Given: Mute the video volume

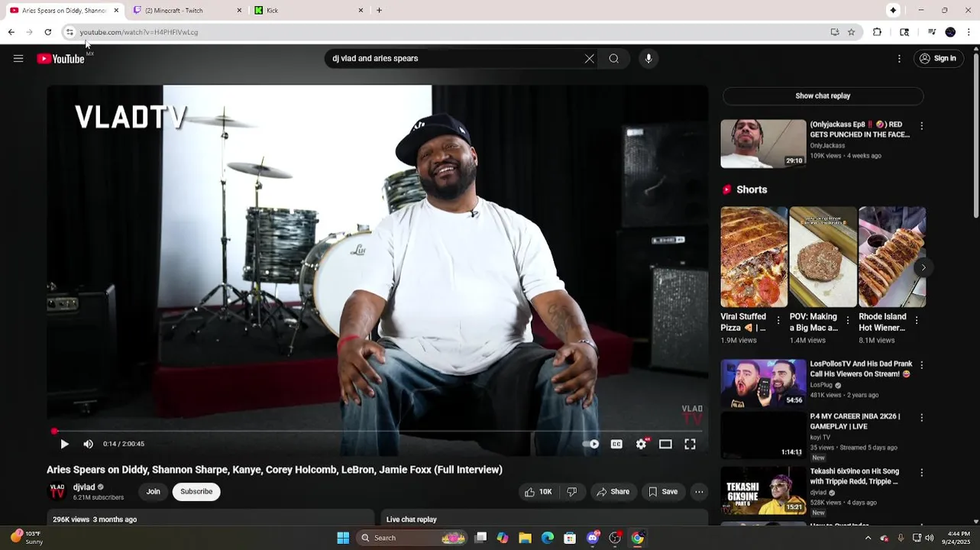Looking at the screenshot, I should tap(89, 444).
